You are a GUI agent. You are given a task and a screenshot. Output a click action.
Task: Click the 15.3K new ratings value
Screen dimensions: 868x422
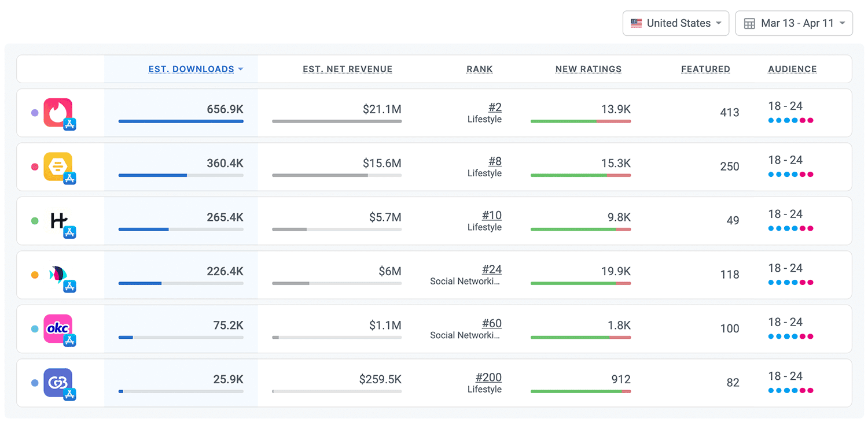coord(616,164)
